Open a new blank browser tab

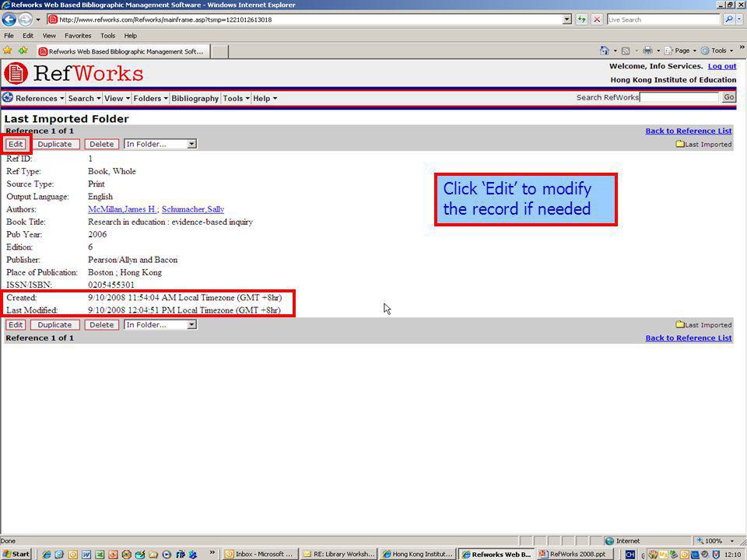[219, 51]
